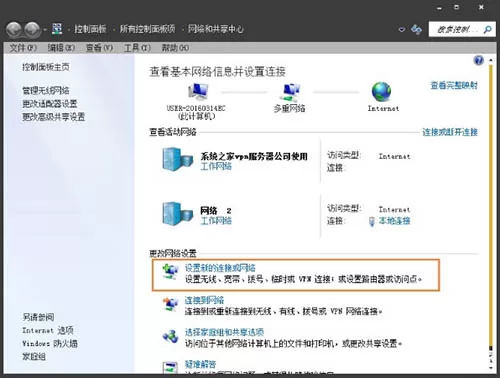Open recent pages dropdown beside navigation arrows
Image resolution: width=500 pixels, height=378 pixels.
click(x=45, y=30)
